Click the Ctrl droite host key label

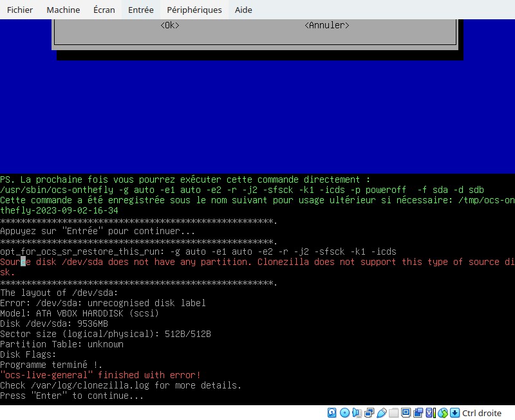coord(482,413)
